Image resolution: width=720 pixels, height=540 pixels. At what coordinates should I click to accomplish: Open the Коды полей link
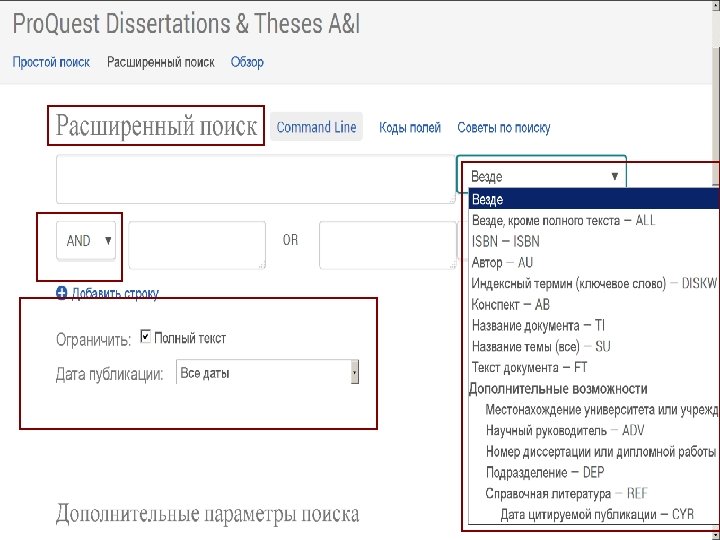[410, 128]
